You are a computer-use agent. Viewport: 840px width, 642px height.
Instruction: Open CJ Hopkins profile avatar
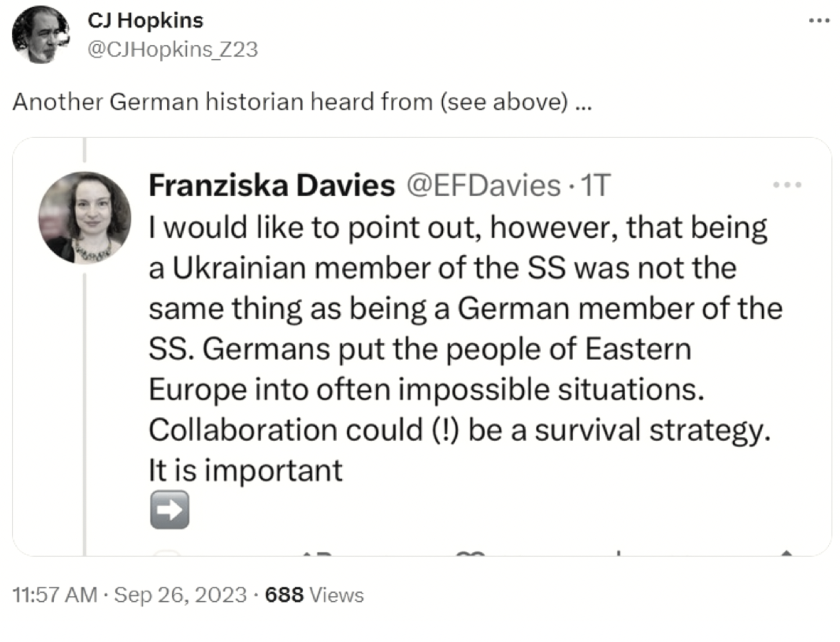(x=40, y=35)
